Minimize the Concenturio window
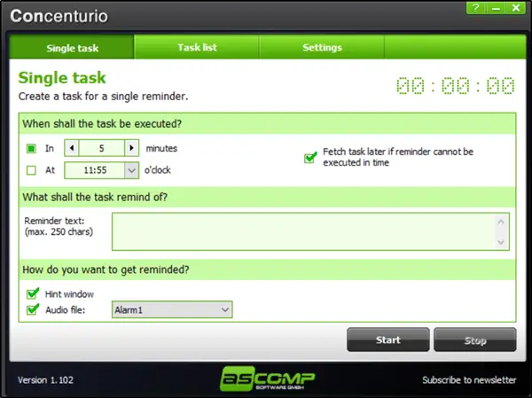This screenshot has height=398, width=532. pos(496,8)
